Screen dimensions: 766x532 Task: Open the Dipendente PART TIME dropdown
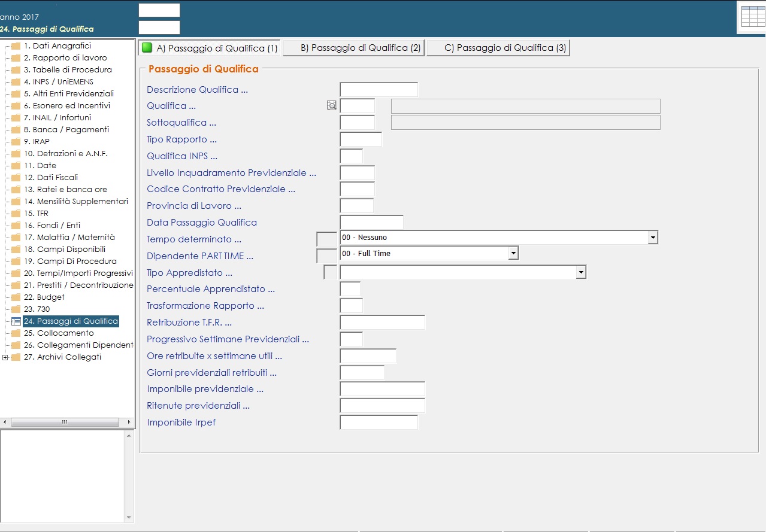point(513,254)
